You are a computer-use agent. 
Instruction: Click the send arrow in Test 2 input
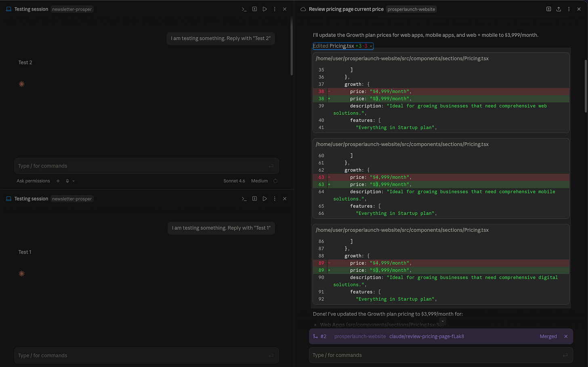[x=271, y=166]
